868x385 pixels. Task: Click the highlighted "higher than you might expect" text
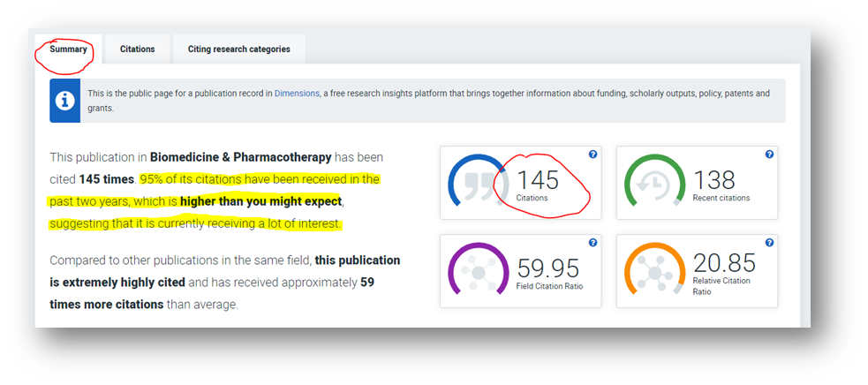click(x=260, y=201)
